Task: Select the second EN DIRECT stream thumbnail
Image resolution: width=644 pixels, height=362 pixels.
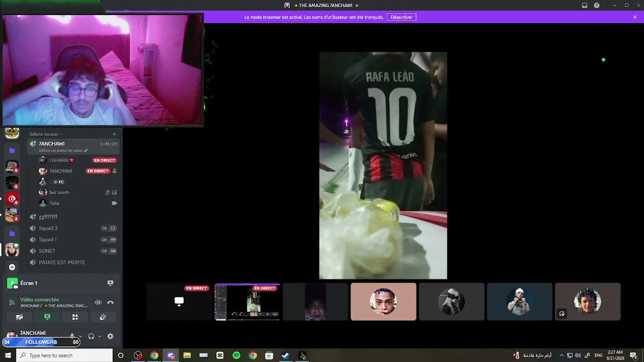Action: (x=247, y=302)
